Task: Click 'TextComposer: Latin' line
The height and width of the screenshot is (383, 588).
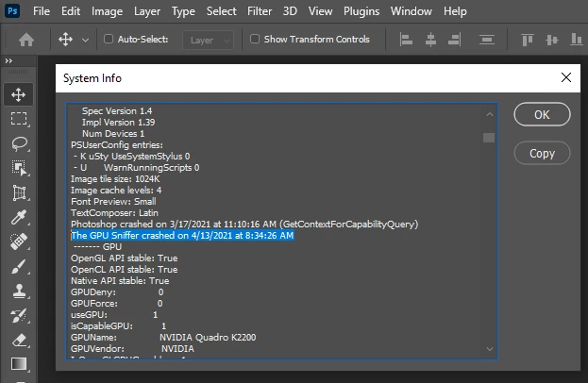Action: 114,213
